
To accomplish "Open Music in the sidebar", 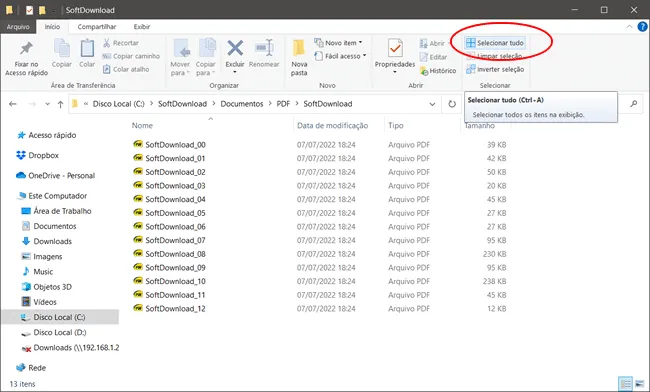I will pyautogui.click(x=37, y=271).
